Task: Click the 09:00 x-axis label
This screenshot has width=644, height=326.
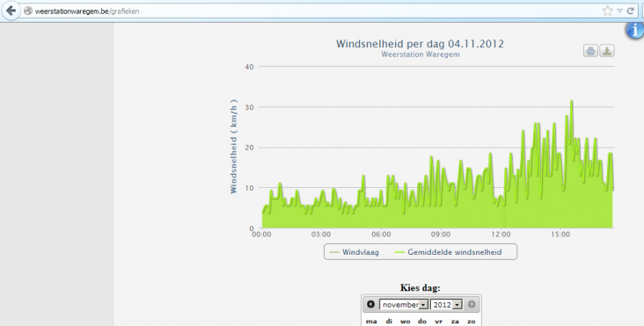Action: [x=440, y=235]
